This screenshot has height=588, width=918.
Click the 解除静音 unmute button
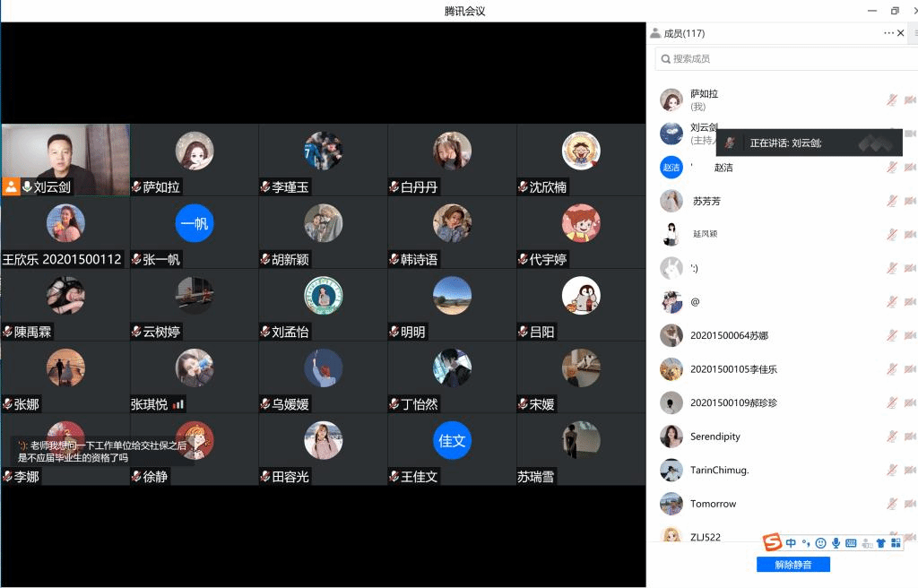792,565
